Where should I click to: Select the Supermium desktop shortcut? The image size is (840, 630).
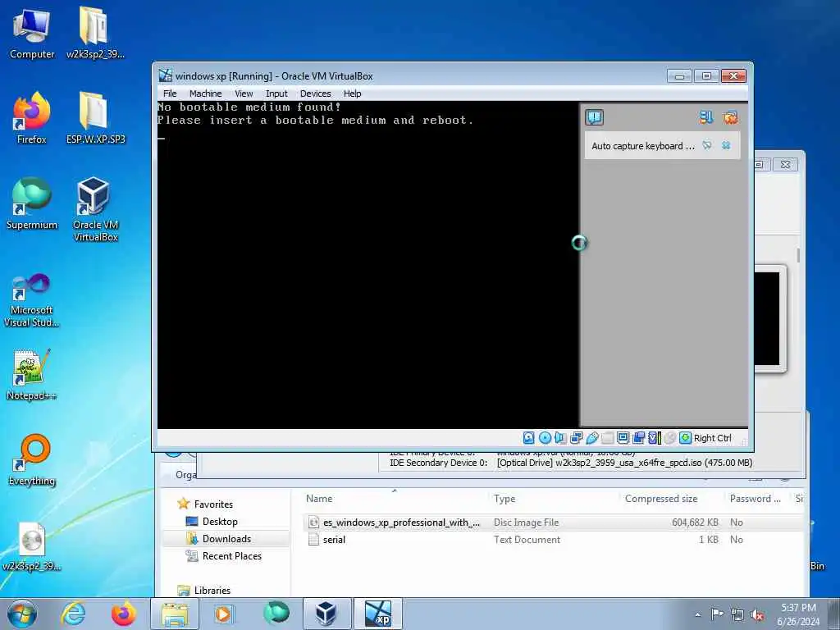(32, 203)
